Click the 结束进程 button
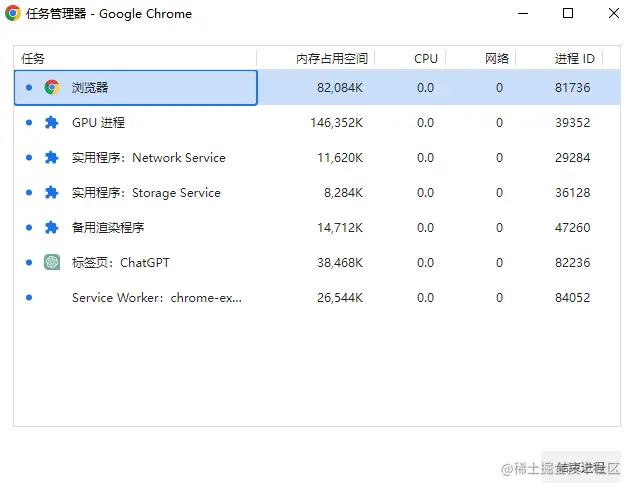Image resolution: width=635 pixels, height=491 pixels. pos(581,467)
